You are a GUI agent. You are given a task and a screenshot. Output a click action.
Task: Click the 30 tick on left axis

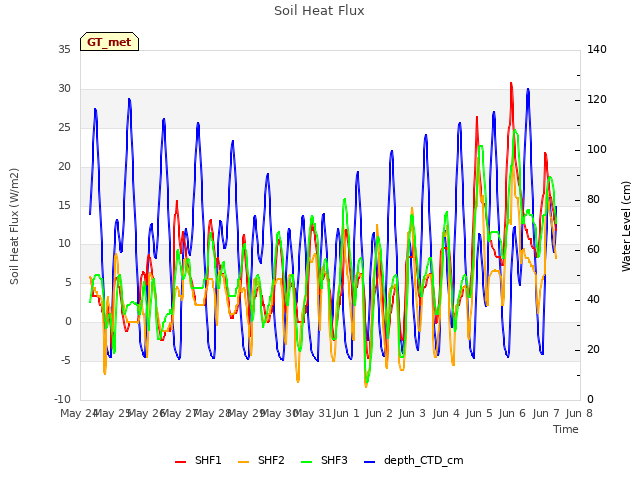pos(64,89)
